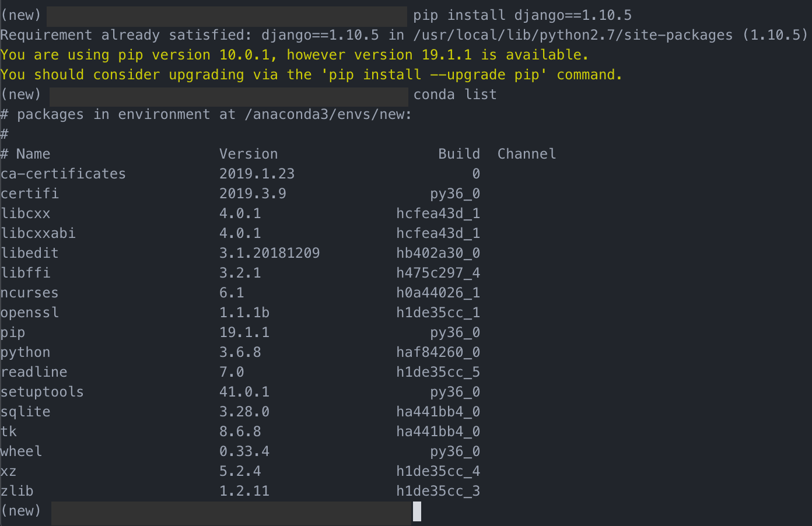Click the 'pip' package name in list
This screenshot has width=812, height=526.
(13, 333)
